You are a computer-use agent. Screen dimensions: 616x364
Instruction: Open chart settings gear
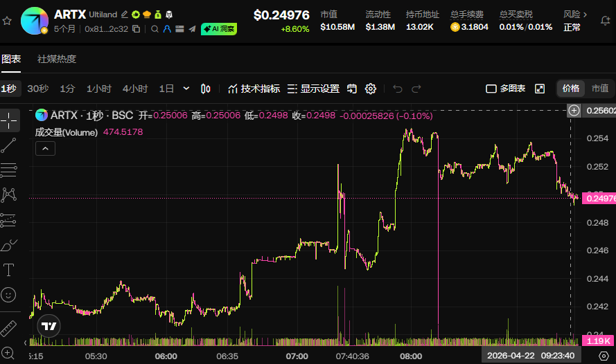(371, 89)
